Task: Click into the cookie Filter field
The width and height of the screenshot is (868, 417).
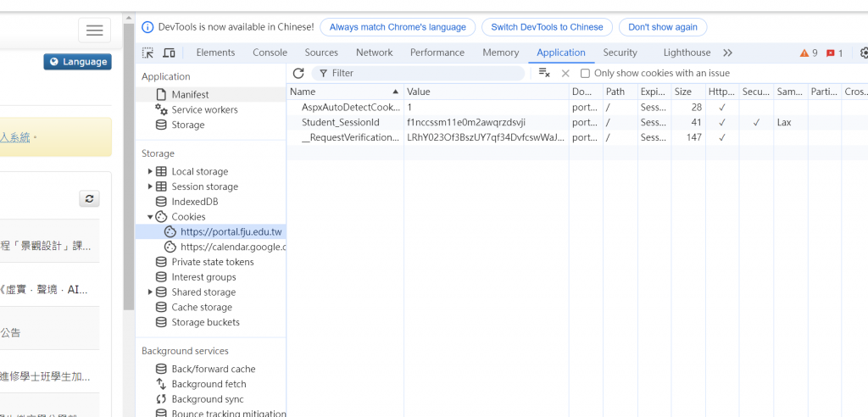Action: point(418,73)
